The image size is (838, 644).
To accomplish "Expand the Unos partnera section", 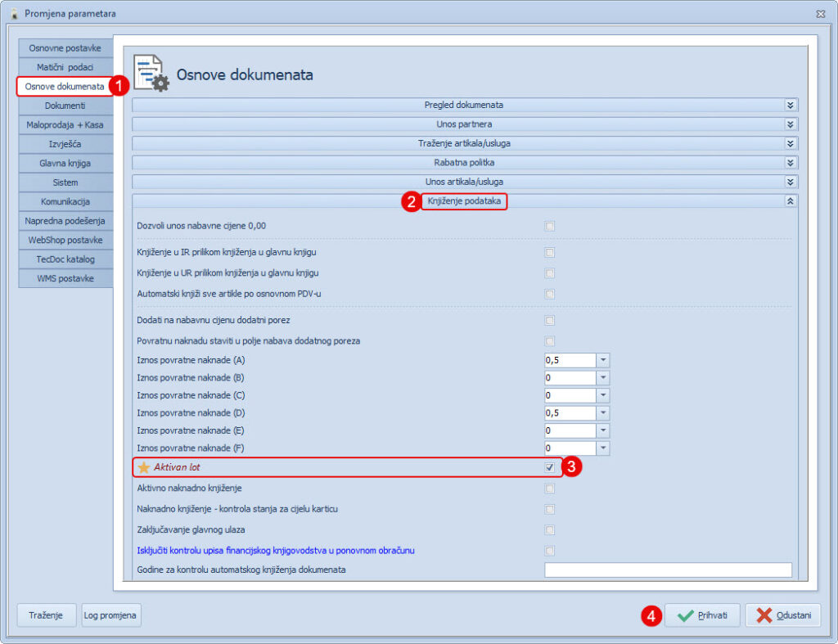I will pyautogui.click(x=790, y=124).
